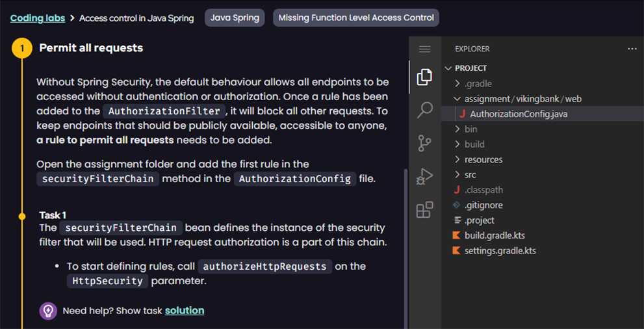The width and height of the screenshot is (644, 329).
Task: Select Missing Function Level Access Control tag
Action: pos(356,18)
